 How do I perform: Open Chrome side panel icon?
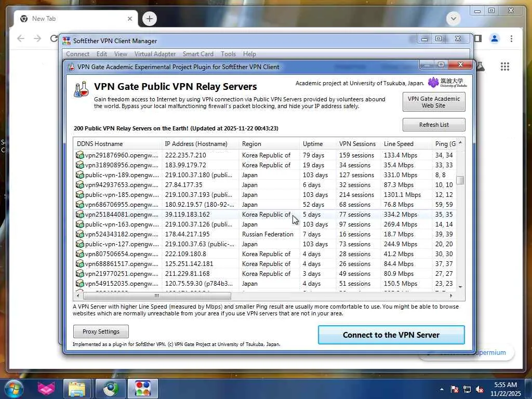(478, 38)
